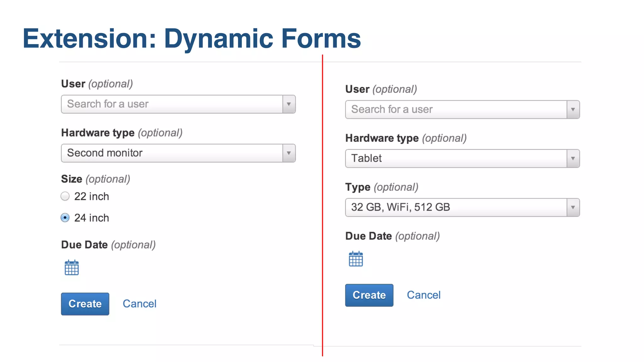The height and width of the screenshot is (362, 644).
Task: Click right form Due Date label
Action: [x=392, y=236]
